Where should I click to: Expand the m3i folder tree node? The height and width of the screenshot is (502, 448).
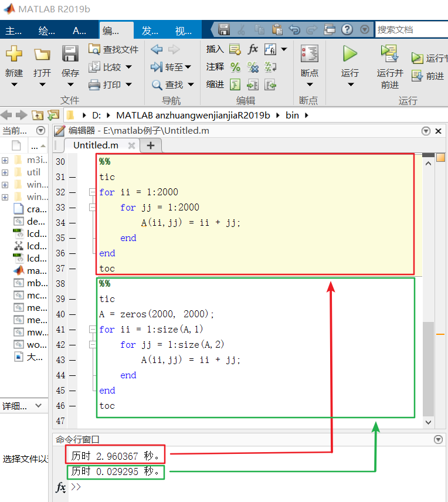tap(5, 160)
